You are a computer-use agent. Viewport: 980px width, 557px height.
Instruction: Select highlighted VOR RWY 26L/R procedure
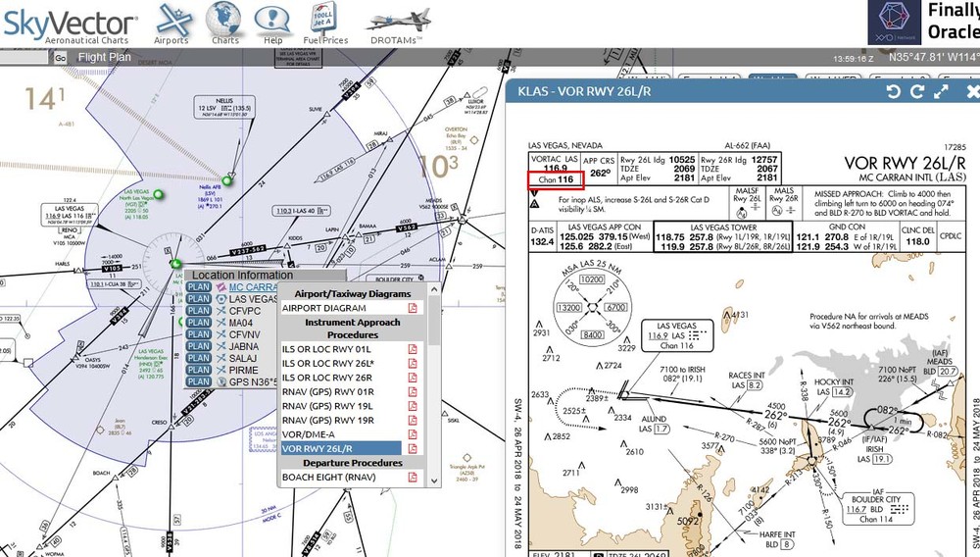click(341, 448)
